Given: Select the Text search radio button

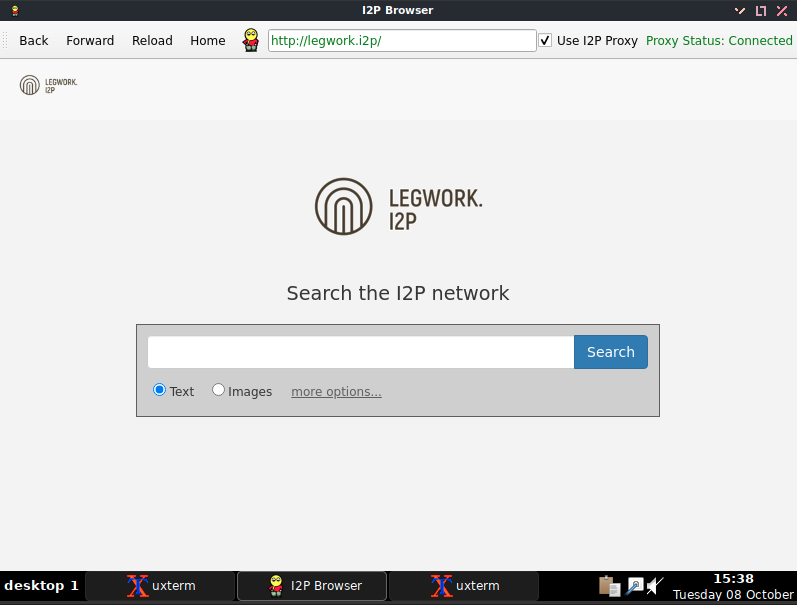Looking at the screenshot, I should pyautogui.click(x=159, y=390).
